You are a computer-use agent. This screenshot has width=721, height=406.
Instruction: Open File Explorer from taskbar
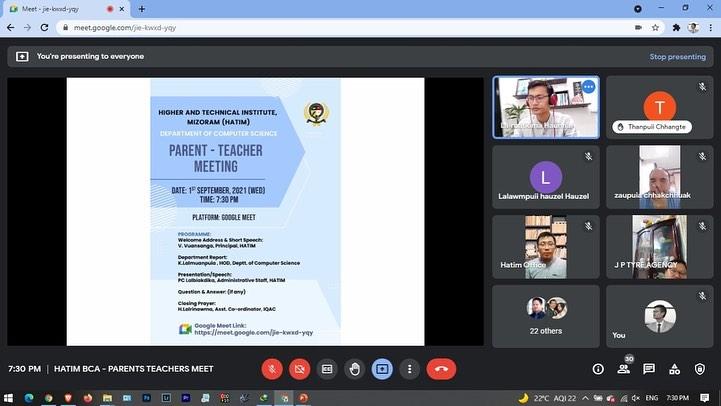pos(107,398)
